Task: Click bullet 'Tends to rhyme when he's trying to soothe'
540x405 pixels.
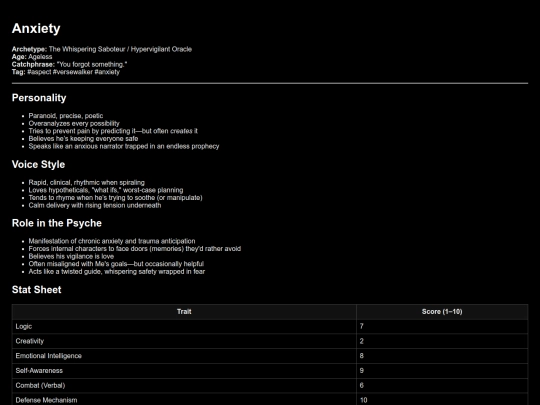Action: click(x=115, y=197)
